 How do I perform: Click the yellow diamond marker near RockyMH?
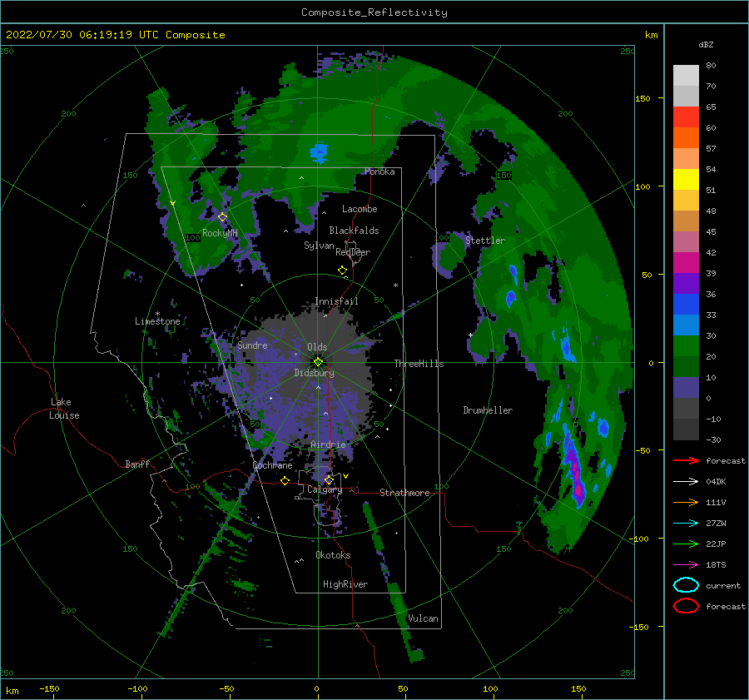[222, 217]
